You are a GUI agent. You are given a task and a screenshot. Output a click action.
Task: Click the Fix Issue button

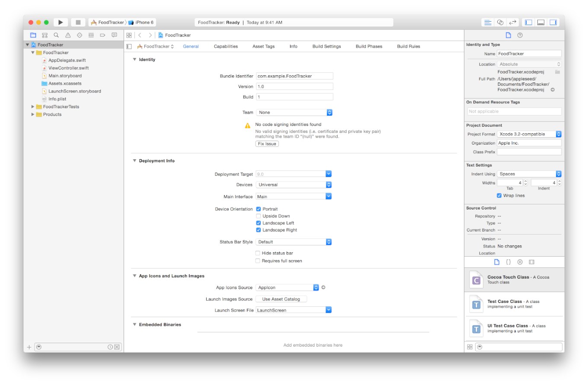267,144
